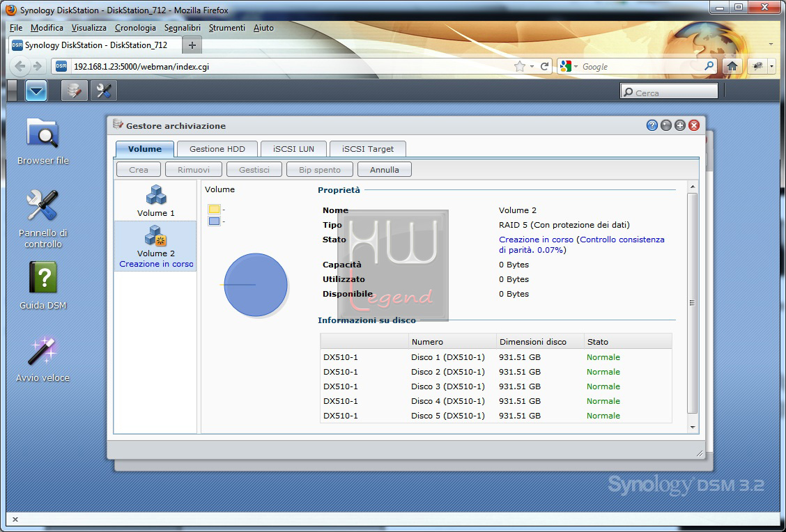786x532 pixels.
Task: Click the yellow legend color swatch
Action: pos(214,209)
